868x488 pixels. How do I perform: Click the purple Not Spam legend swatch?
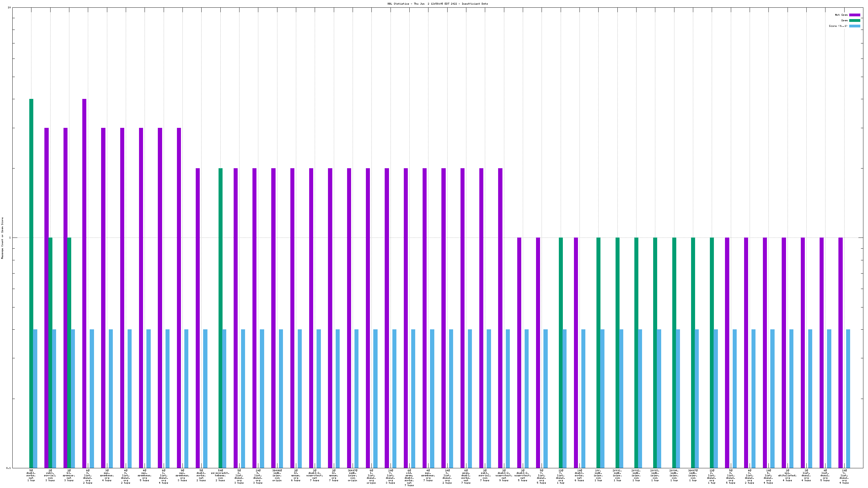(854, 15)
